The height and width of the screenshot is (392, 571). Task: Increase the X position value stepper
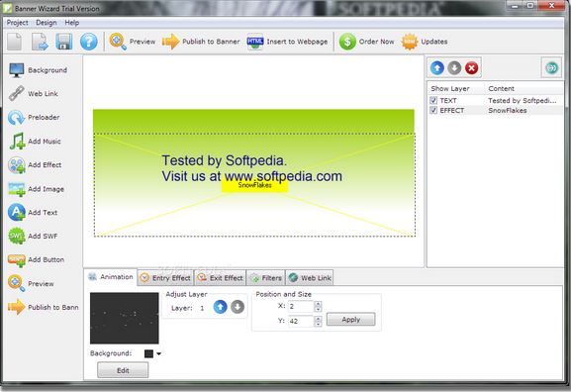click(x=318, y=304)
